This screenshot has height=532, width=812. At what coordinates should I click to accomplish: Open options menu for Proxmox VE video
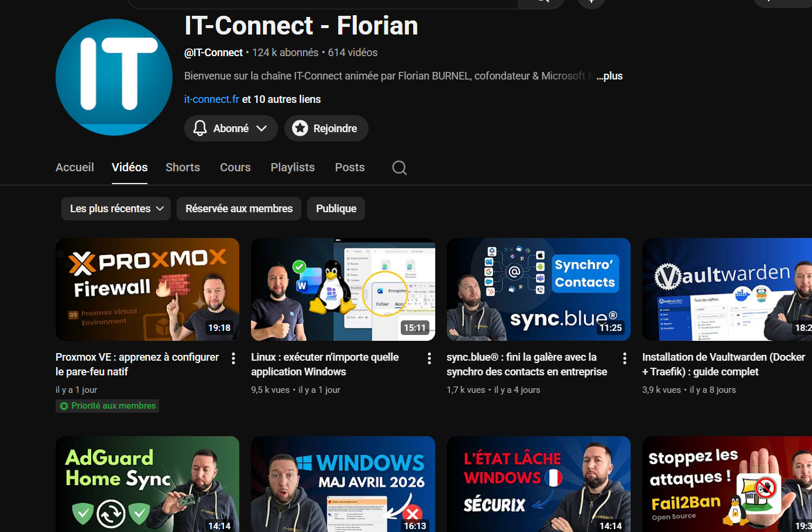pyautogui.click(x=233, y=358)
